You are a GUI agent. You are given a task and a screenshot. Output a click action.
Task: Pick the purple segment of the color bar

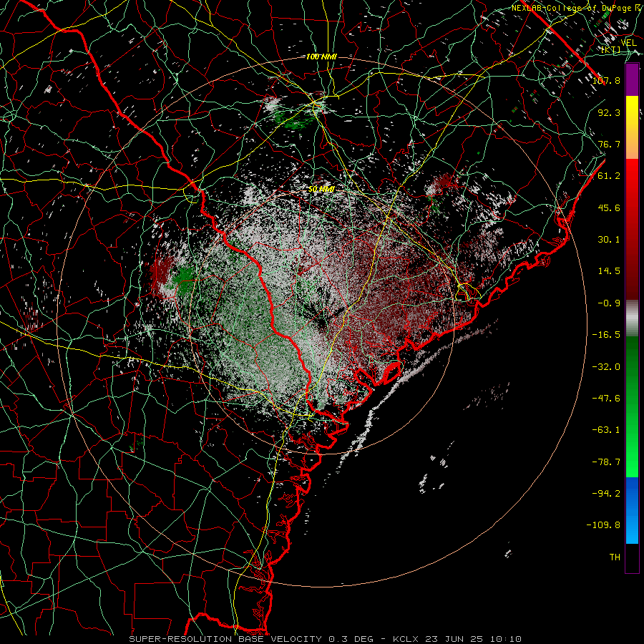[x=632, y=79]
